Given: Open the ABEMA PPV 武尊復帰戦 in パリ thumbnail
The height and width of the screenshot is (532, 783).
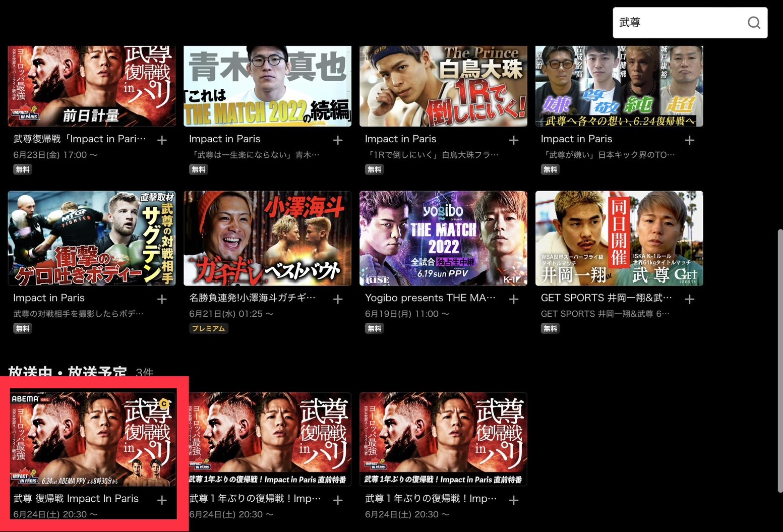Looking at the screenshot, I should tap(93, 439).
